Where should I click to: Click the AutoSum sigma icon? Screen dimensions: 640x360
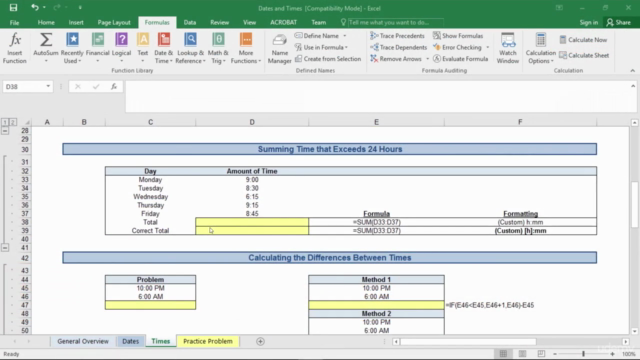(x=46, y=40)
